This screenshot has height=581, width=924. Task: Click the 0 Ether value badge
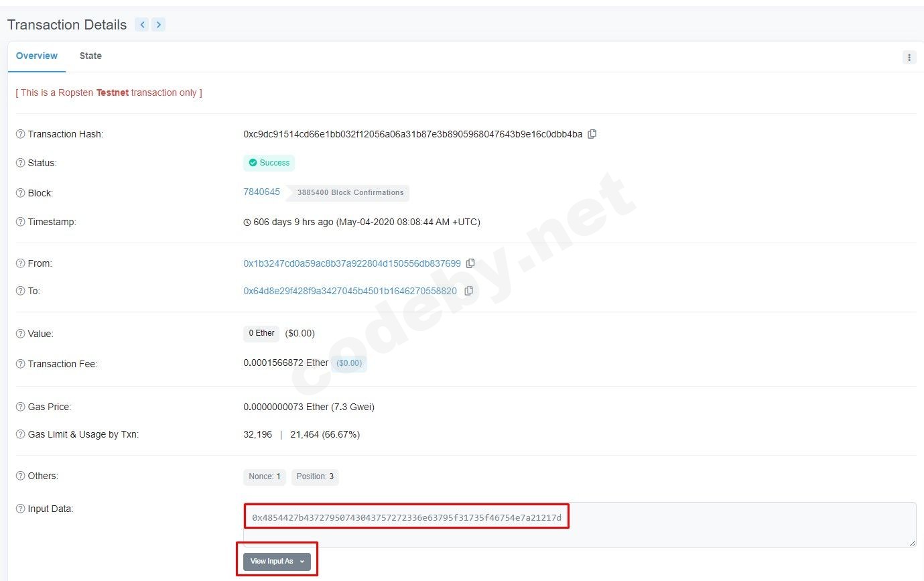[261, 333]
